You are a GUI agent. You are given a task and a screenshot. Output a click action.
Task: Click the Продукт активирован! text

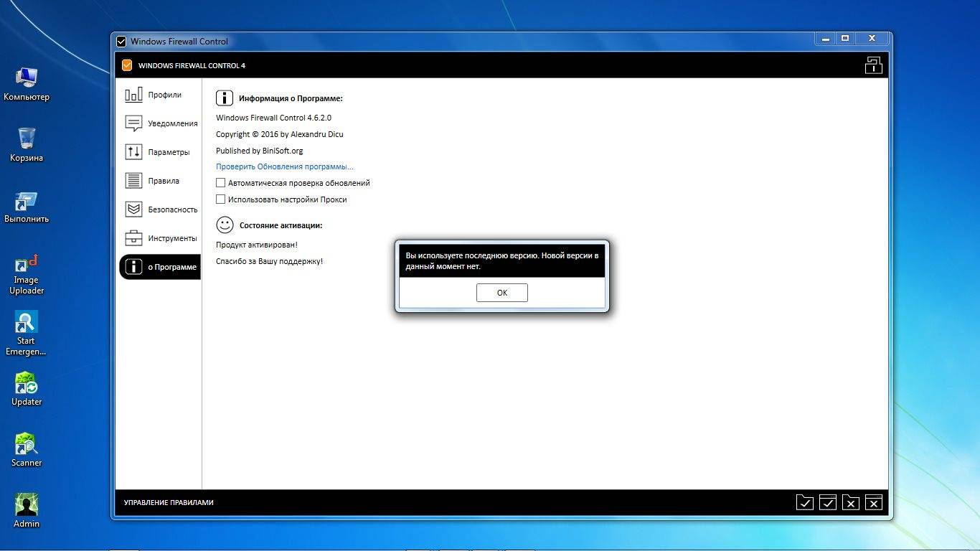point(257,245)
